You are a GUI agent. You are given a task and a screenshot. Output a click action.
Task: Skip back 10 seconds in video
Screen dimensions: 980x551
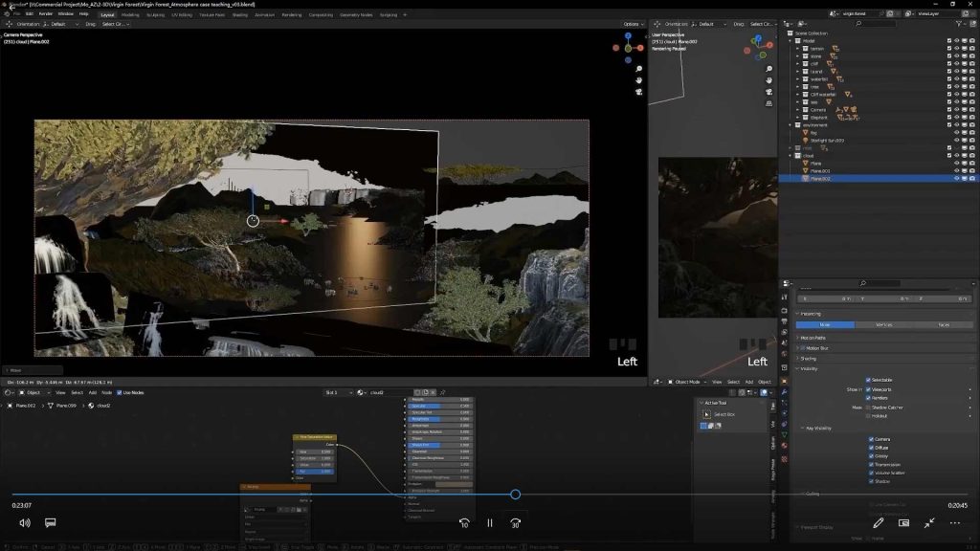pyautogui.click(x=464, y=523)
